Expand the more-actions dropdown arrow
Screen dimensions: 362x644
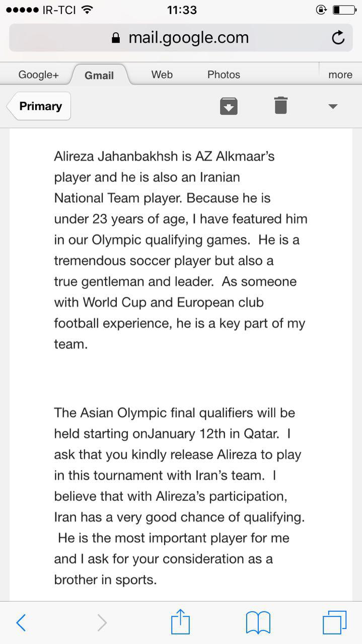332,106
